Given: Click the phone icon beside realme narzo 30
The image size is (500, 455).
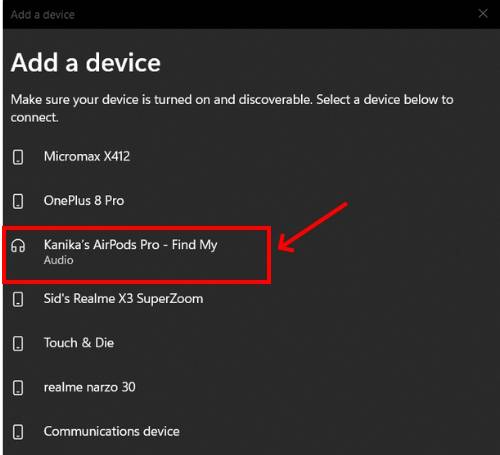Looking at the screenshot, I should 18,388.
